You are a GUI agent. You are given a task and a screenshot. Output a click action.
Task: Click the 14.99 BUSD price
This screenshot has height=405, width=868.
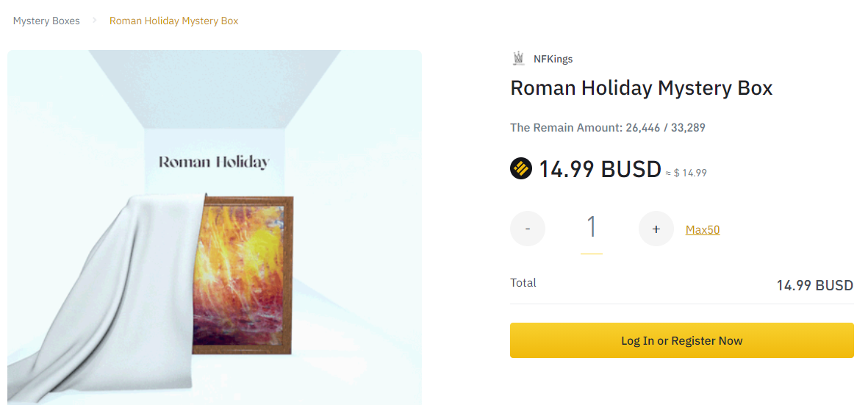tap(600, 169)
